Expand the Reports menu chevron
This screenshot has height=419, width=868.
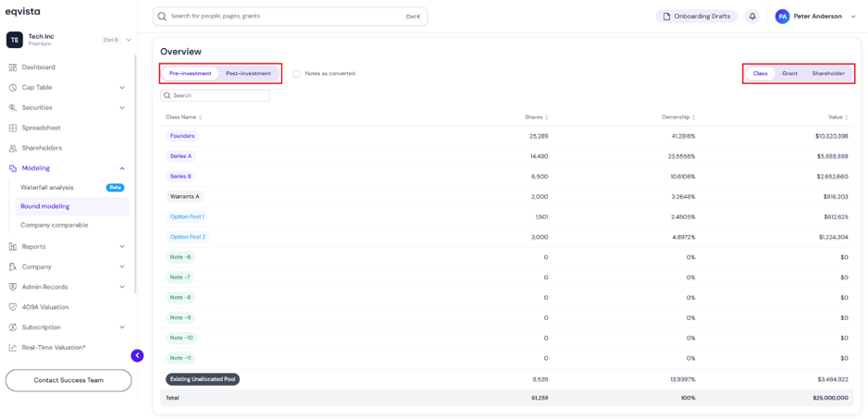[x=122, y=247]
